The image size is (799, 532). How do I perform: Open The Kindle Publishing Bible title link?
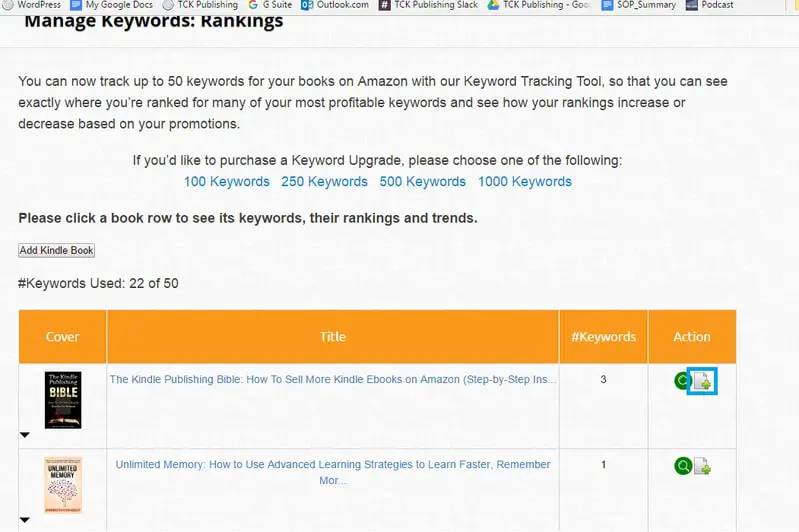pos(333,379)
